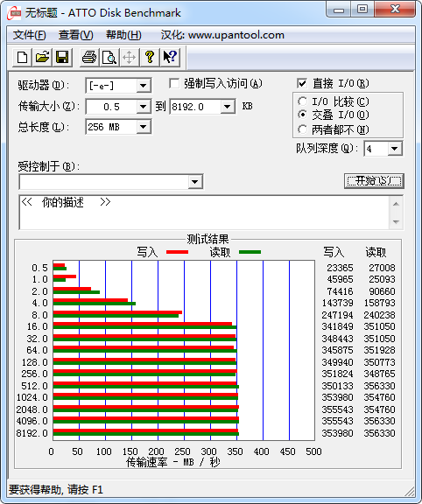Image resolution: width=422 pixels, height=504 pixels.
Task: Maximize the ATTO Disk Benchmark window
Action: 362,10
